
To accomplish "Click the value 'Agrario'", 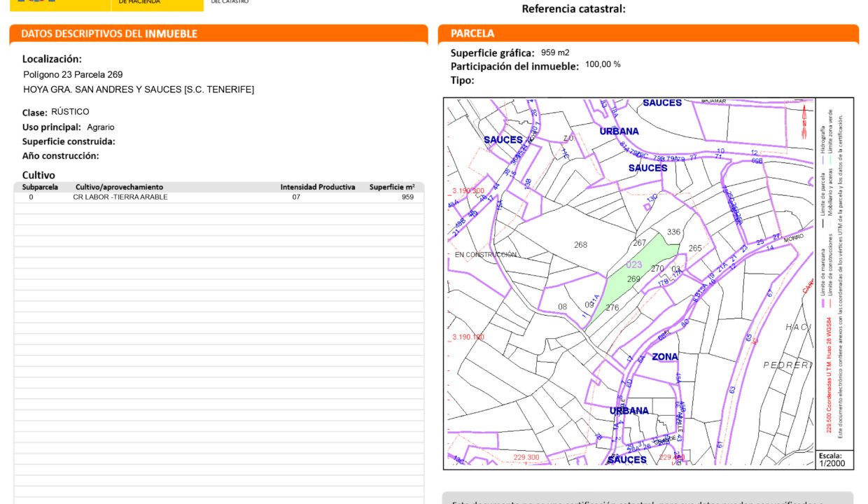I will (101, 127).
